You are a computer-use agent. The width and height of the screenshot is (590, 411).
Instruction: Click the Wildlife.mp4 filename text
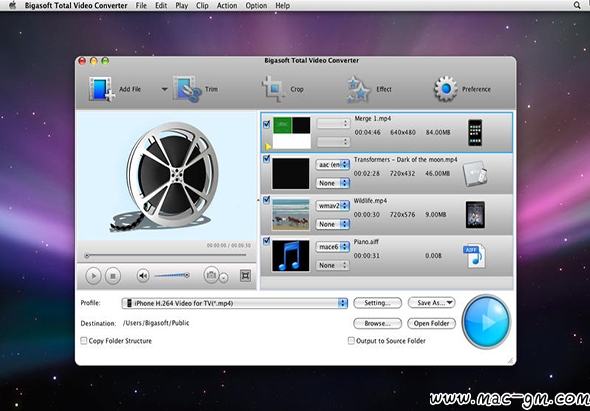pos(370,201)
